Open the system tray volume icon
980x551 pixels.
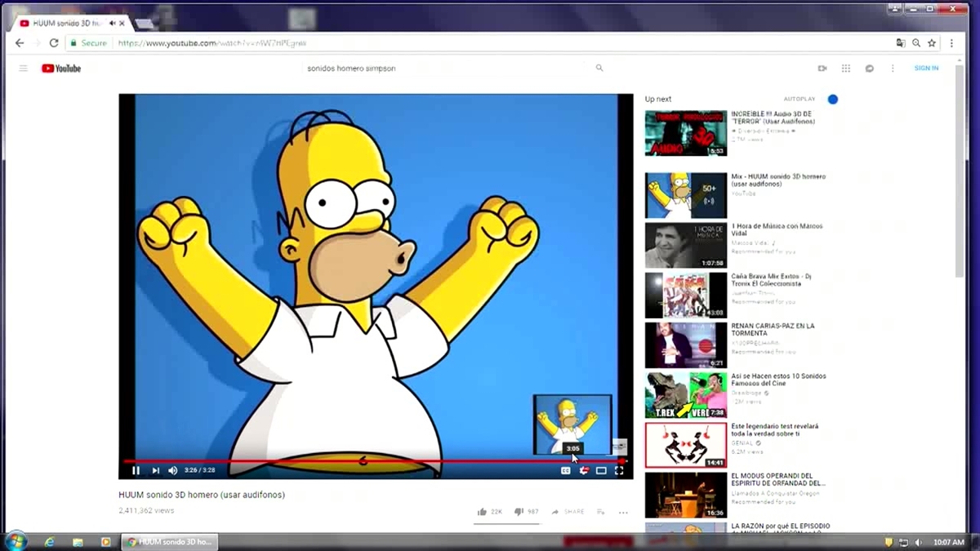pos(919,542)
